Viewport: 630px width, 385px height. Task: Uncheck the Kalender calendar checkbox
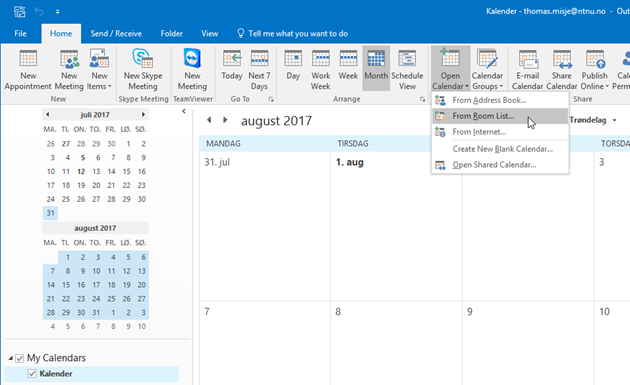(x=32, y=374)
